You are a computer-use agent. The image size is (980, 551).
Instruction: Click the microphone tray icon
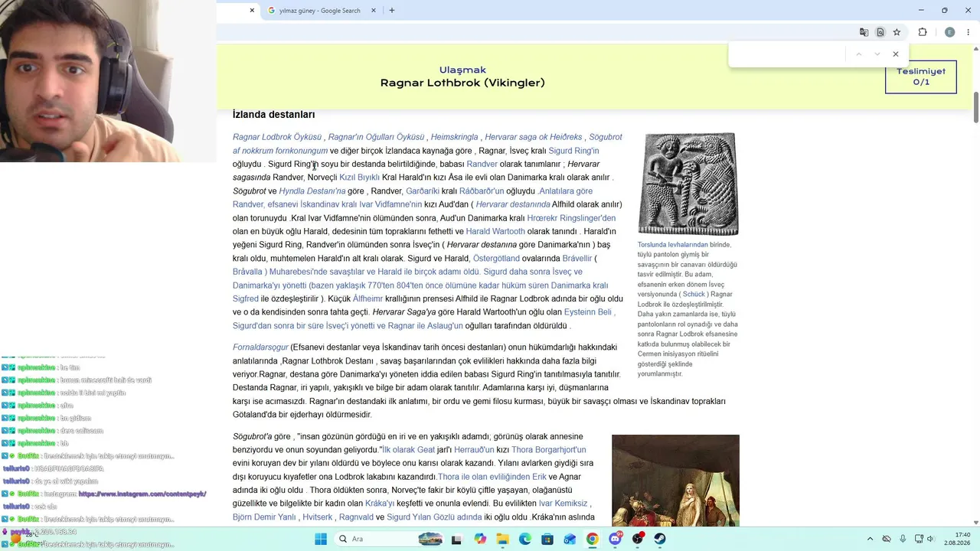click(903, 539)
